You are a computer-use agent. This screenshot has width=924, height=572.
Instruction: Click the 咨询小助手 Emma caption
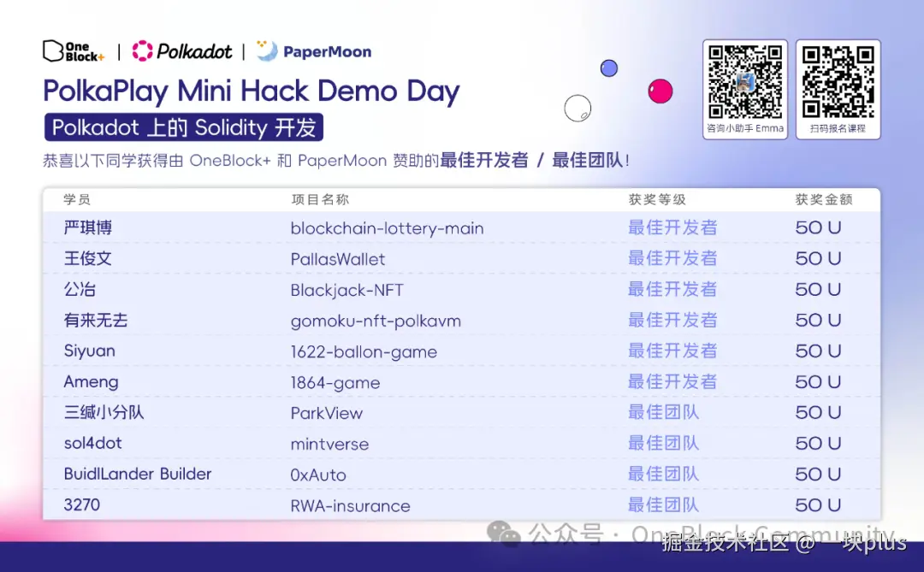click(745, 128)
